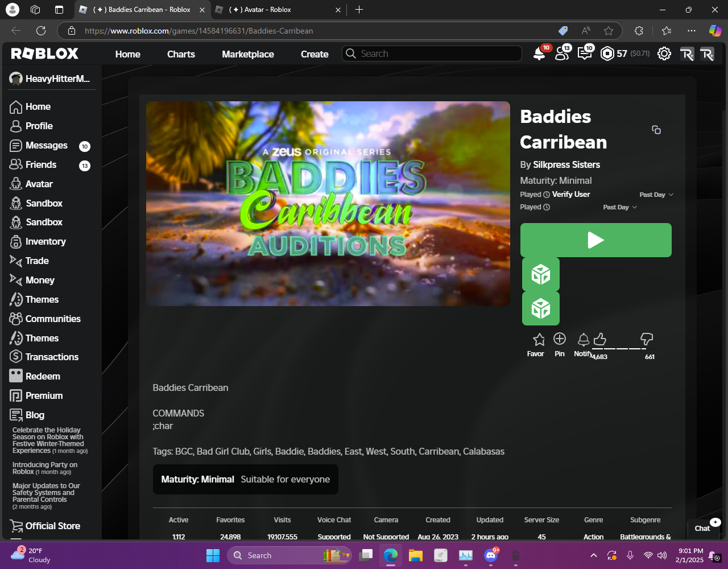This screenshot has width=728, height=569.
Task: Open Trade in the left sidebar
Action: point(30,261)
